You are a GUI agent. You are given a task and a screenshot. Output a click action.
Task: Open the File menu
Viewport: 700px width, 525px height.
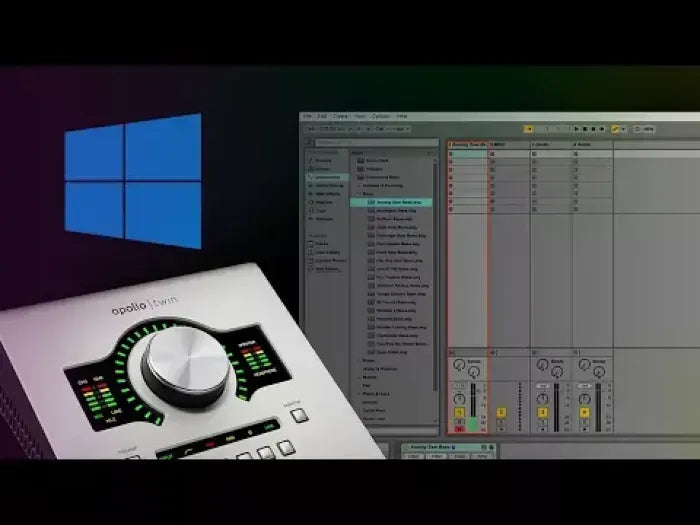308,117
